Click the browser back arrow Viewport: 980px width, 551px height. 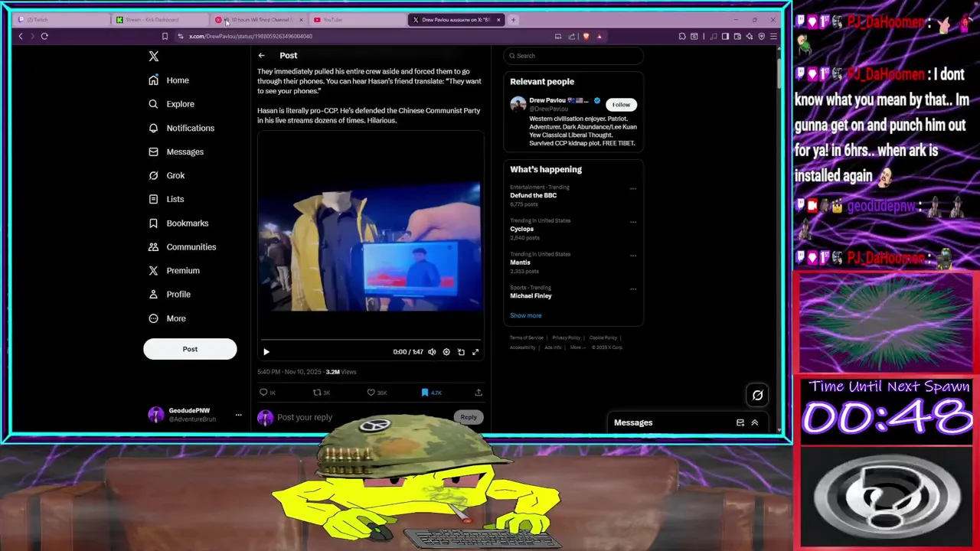click(x=21, y=36)
